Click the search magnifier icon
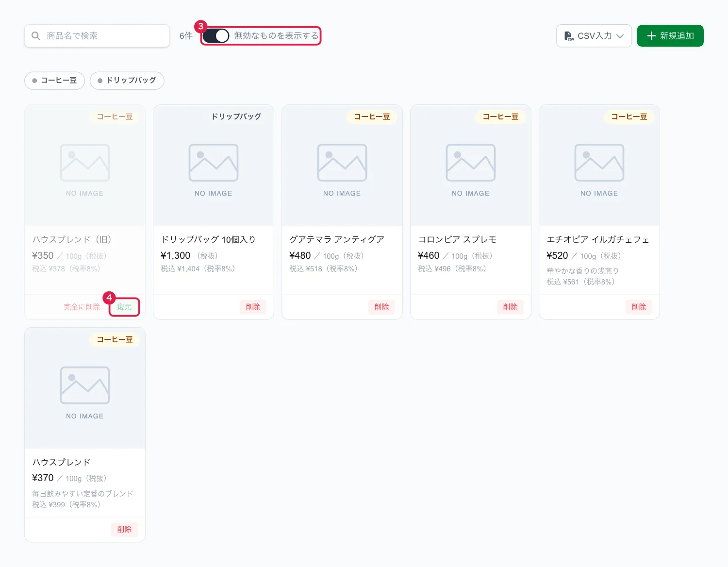Image resolution: width=728 pixels, height=567 pixels. coord(35,36)
